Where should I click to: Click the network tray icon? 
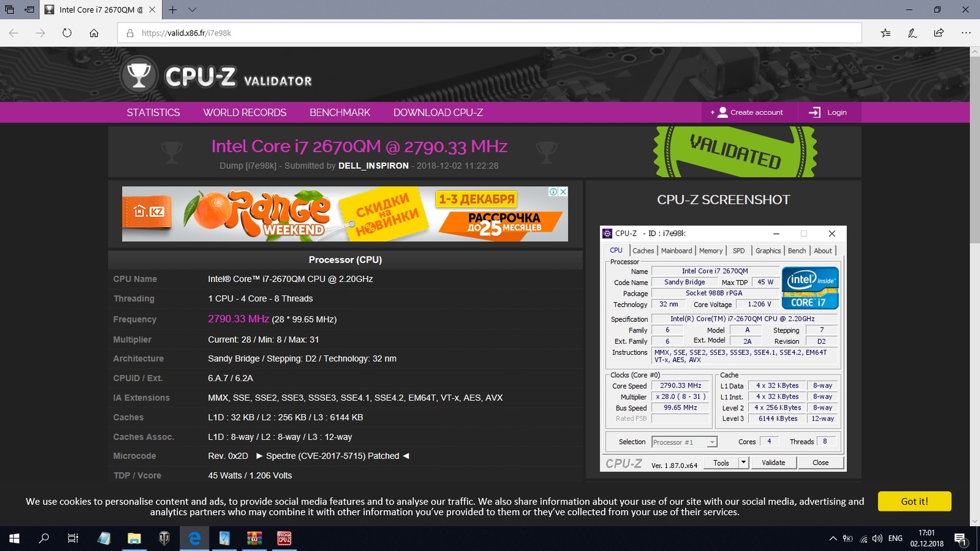pos(863,539)
